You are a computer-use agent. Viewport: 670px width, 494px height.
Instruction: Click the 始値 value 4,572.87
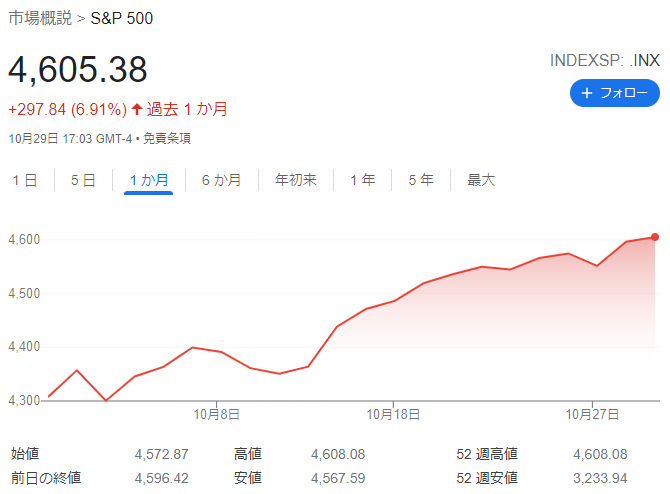pyautogui.click(x=162, y=454)
